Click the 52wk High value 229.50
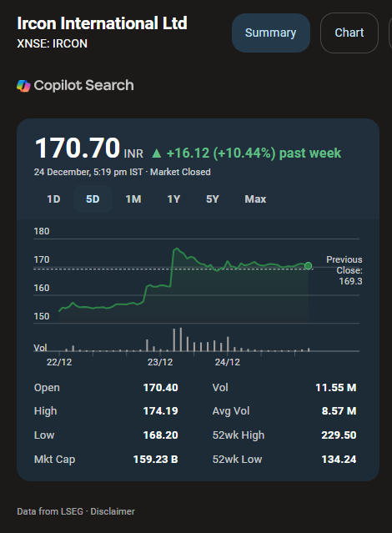Viewport: 392px width, 533px height. [339, 435]
